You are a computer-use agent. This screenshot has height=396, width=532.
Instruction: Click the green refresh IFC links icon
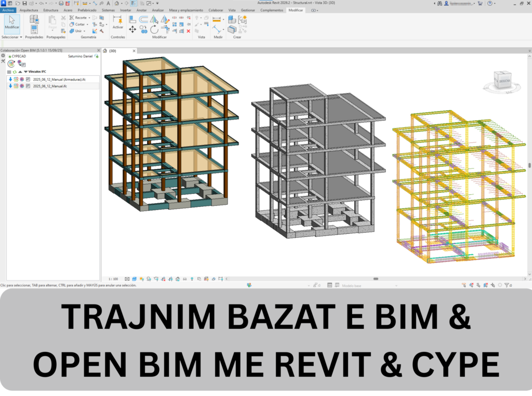pos(15,72)
